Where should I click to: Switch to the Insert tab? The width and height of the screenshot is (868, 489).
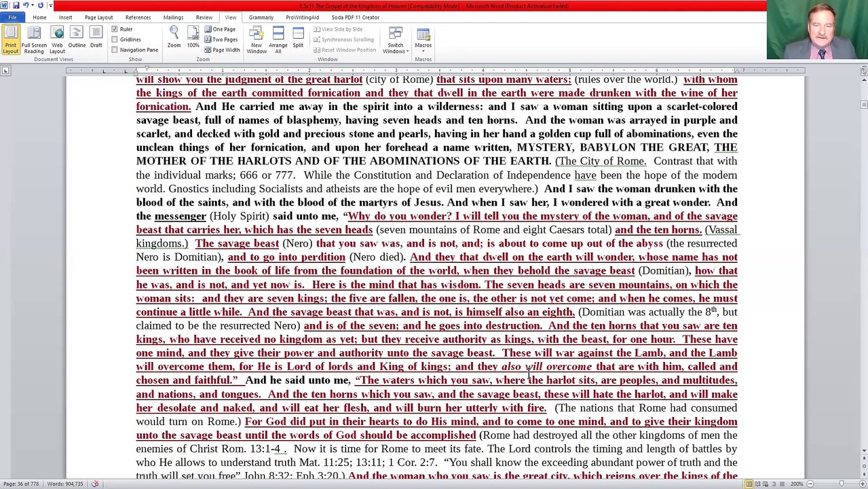pos(65,17)
